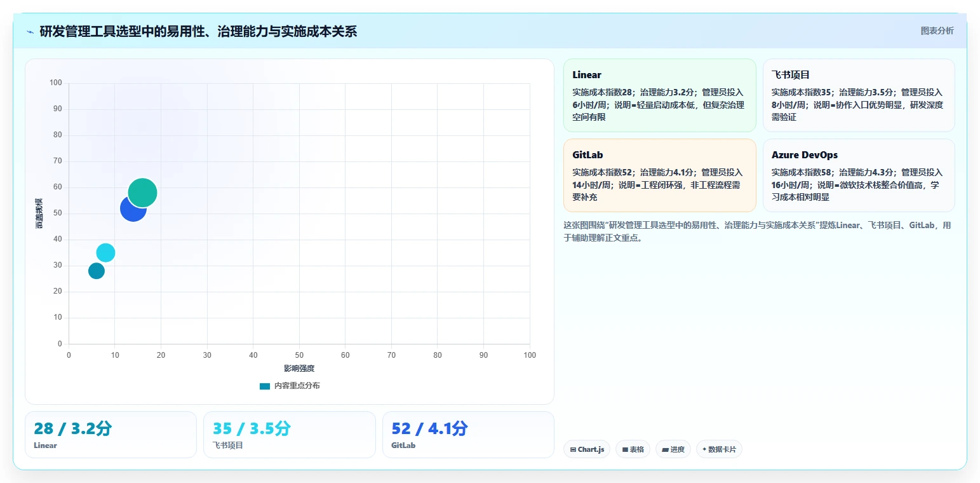Open the GitLab info card

(x=660, y=175)
